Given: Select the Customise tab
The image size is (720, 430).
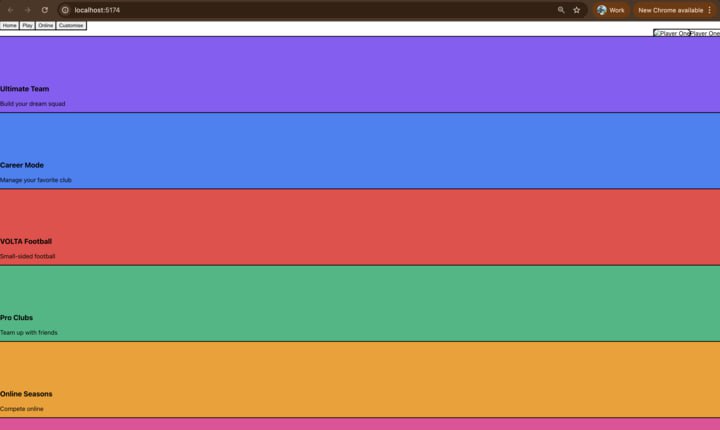Looking at the screenshot, I should click(x=71, y=25).
